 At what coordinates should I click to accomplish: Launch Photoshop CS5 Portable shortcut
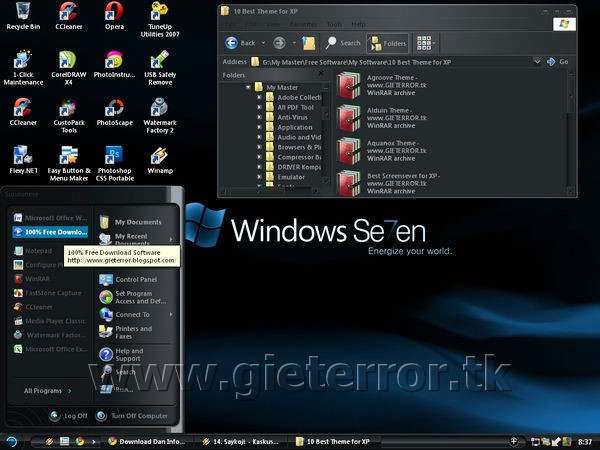click(x=114, y=164)
